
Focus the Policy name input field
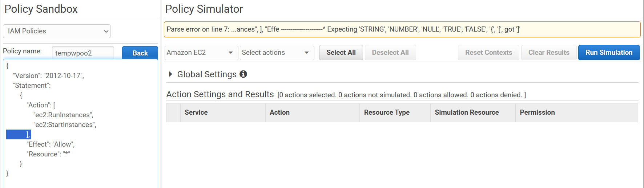(x=82, y=53)
